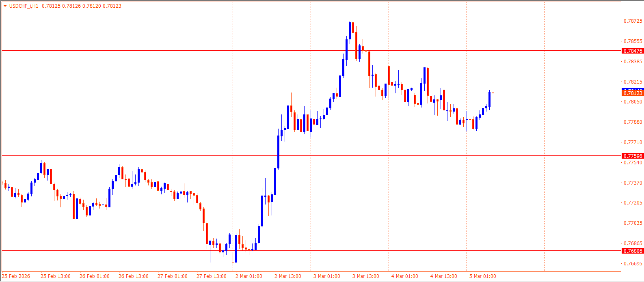Click the 25 Feb 13:00 time label
Image resolution: width=644 pixels, height=282 pixels.
tap(56, 276)
